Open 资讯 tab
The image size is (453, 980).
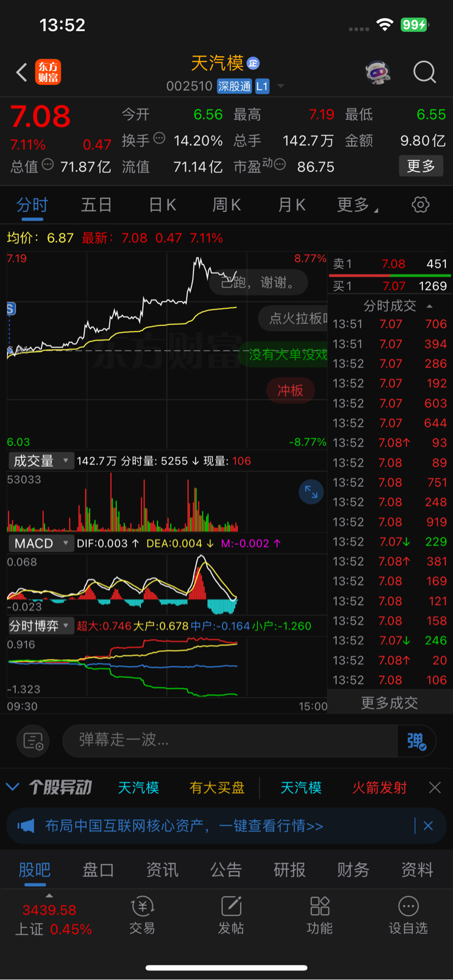coord(162,870)
